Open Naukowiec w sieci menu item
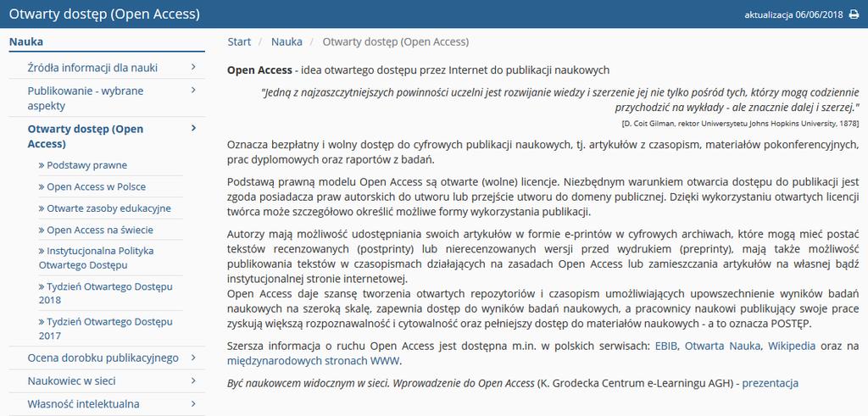The width and height of the screenshot is (868, 416). coord(71,381)
